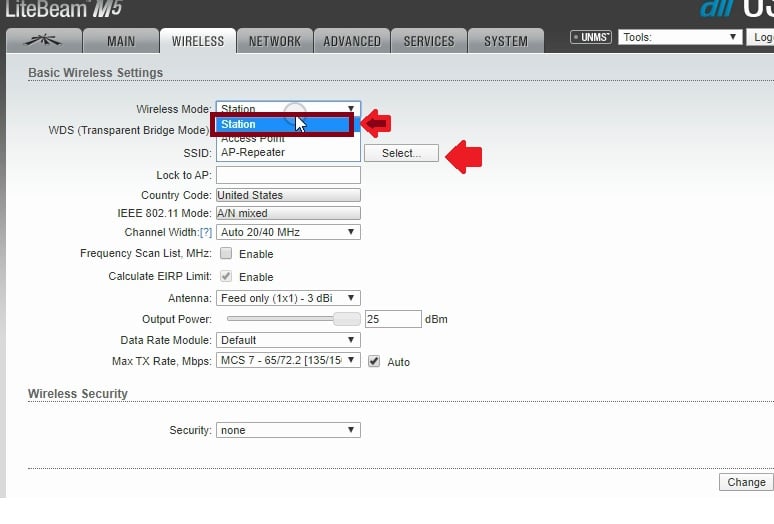Toggle the Calculate EIRP Limit checkbox

pos(226,277)
